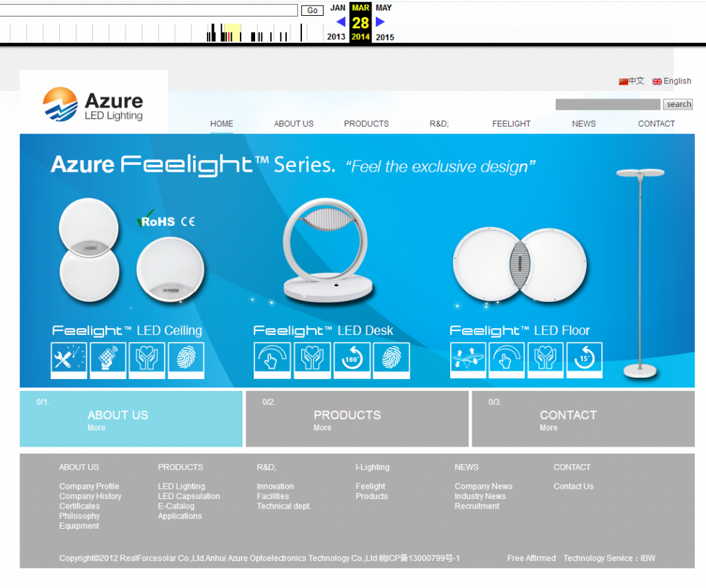Click the Feelight ceiling lamp double-circle image
Image resolution: width=706 pixels, height=588 pixels.
pos(89,250)
